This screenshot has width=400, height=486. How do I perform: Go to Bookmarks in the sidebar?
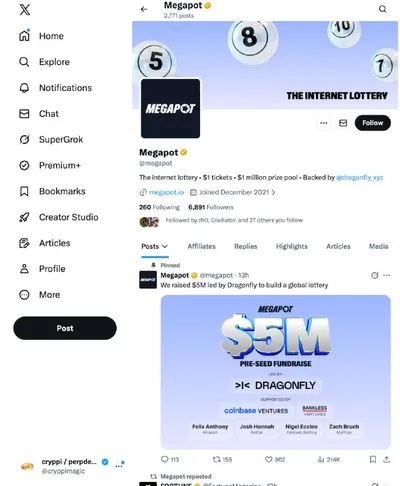click(52, 191)
